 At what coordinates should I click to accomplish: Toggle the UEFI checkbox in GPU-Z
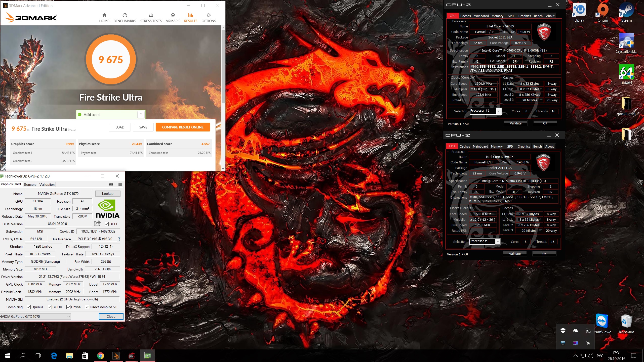(x=107, y=224)
